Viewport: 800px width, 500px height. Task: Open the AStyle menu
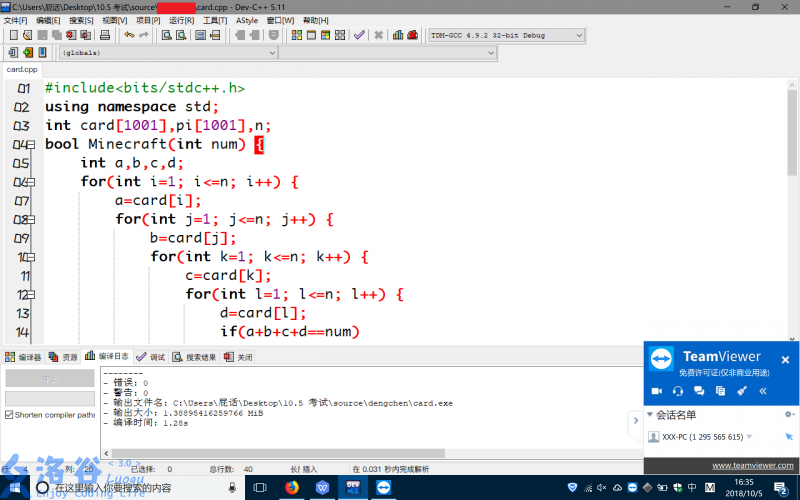click(246, 20)
